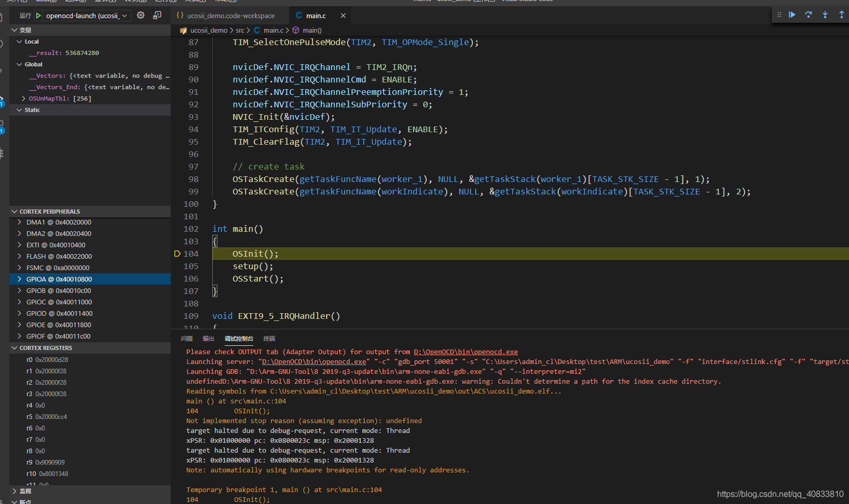The height and width of the screenshot is (504, 849).
Task: Select the openocd-launch configuration dropdown
Action: [x=86, y=16]
